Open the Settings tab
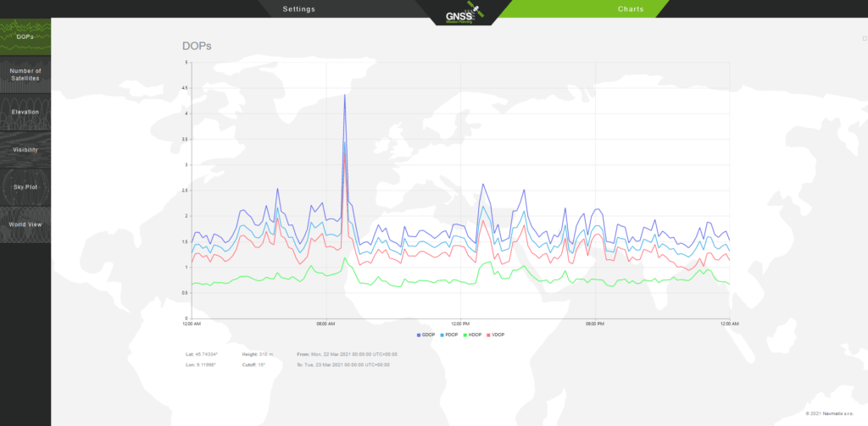868x426 pixels. (298, 8)
